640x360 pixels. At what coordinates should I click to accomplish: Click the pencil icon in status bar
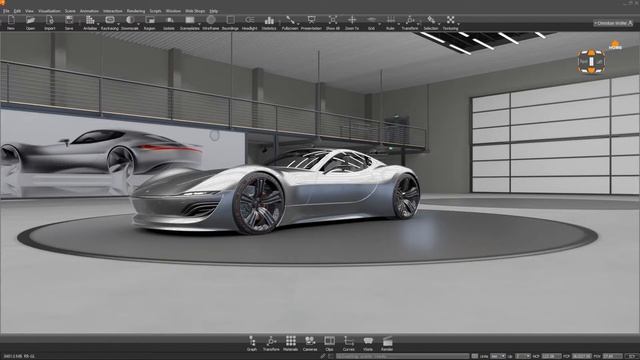tap(322, 356)
